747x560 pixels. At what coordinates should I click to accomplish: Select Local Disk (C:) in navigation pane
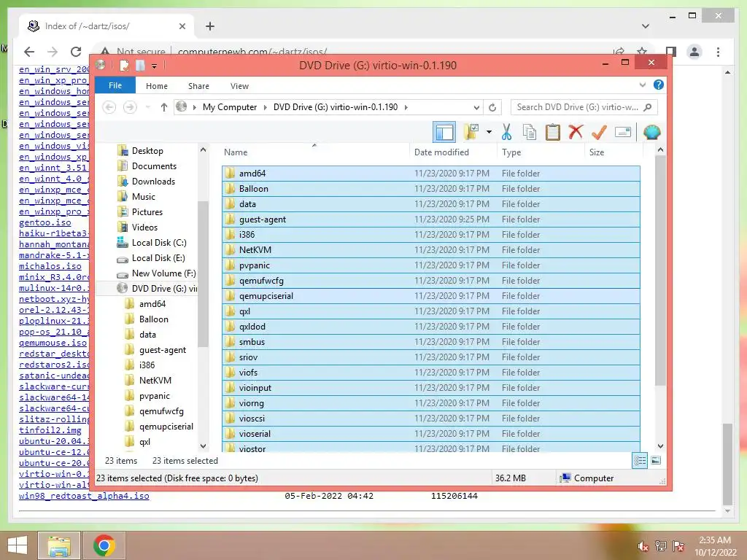pos(158,242)
